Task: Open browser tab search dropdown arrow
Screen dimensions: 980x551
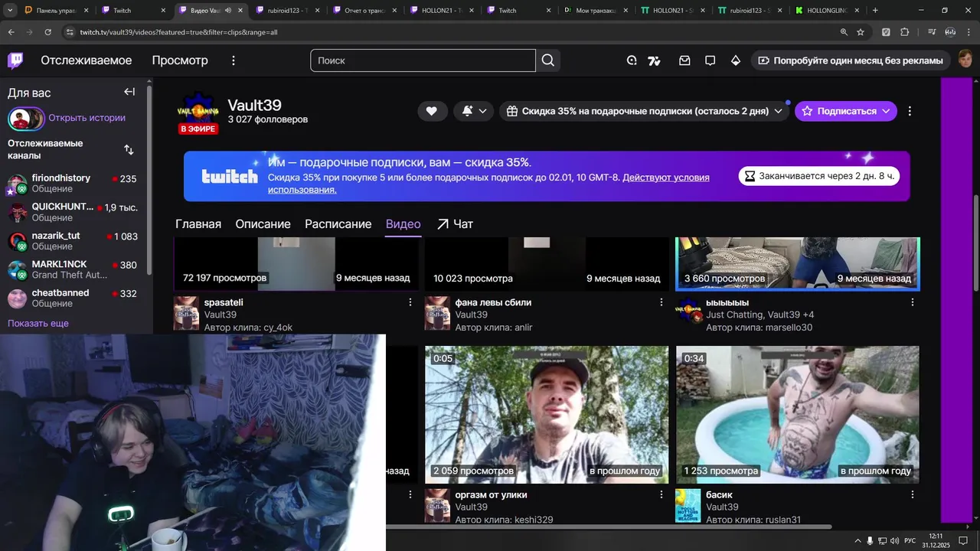Action: coord(11,11)
